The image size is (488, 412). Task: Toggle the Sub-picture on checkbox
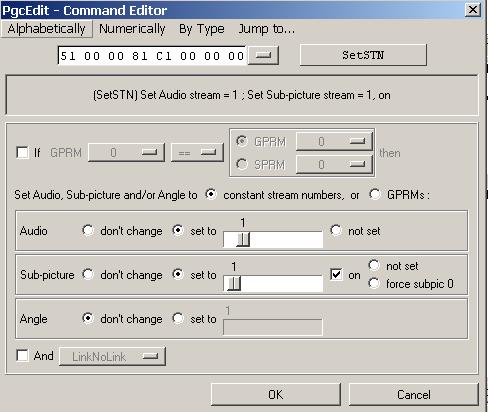tap(336, 275)
